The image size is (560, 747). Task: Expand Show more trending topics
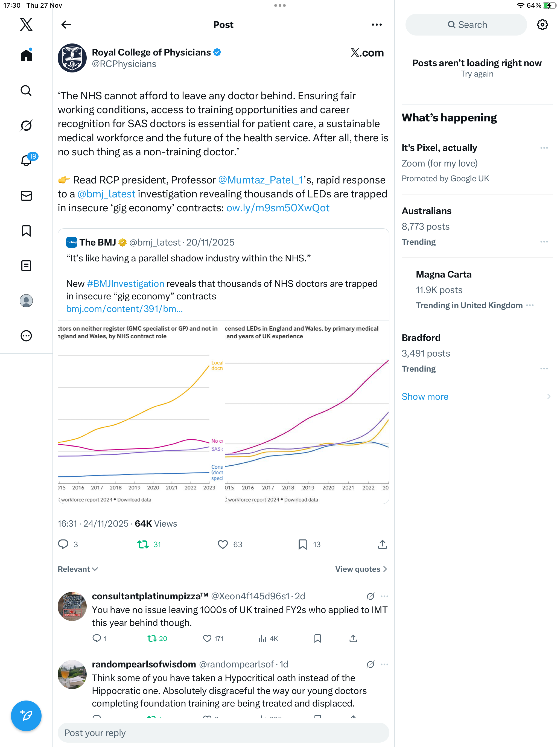coord(425,396)
